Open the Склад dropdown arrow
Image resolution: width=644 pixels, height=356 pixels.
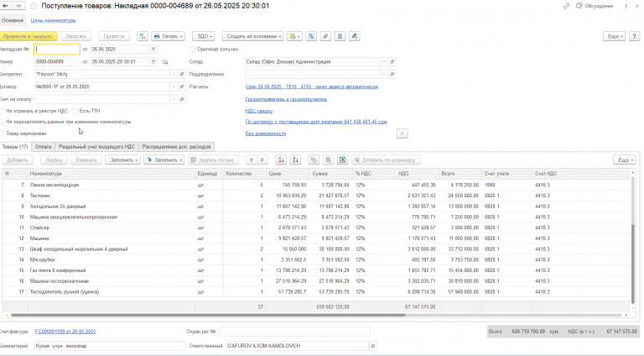point(383,61)
